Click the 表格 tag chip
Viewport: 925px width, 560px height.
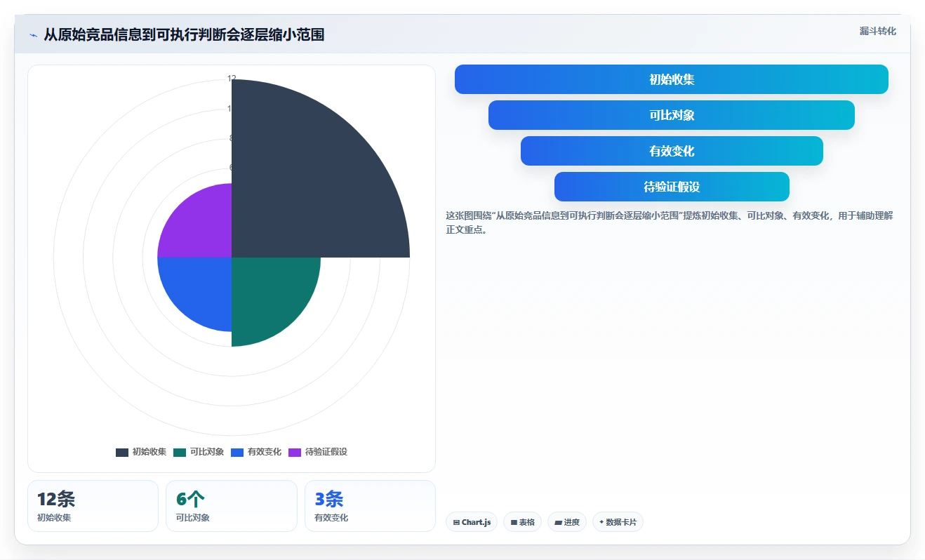523,522
